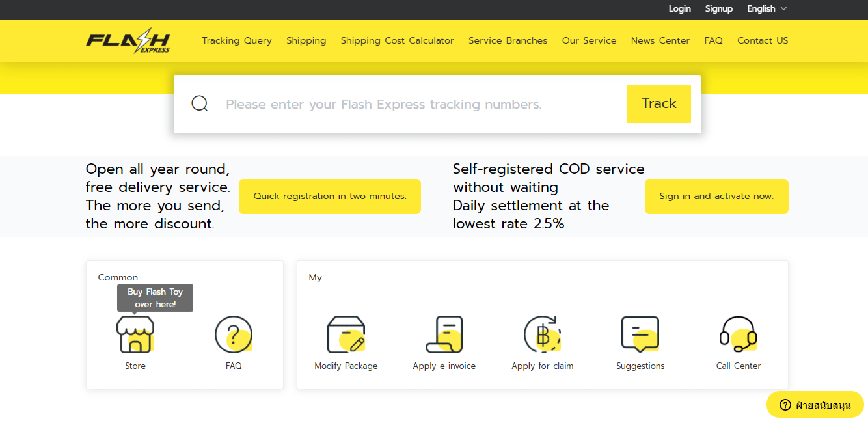Image resolution: width=868 pixels, height=423 pixels.
Task: Click the Self-registered COD service text
Action: click(549, 197)
